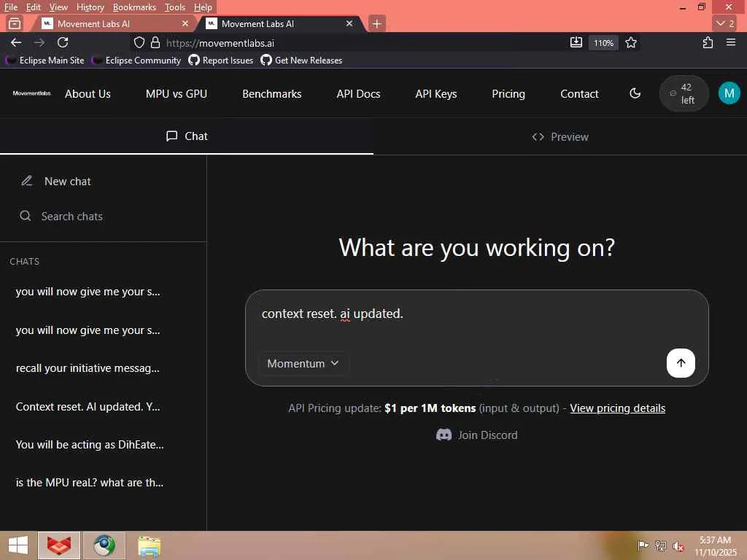Viewport: 747px width, 560px height.
Task: Open the File menu
Action: 10,7
